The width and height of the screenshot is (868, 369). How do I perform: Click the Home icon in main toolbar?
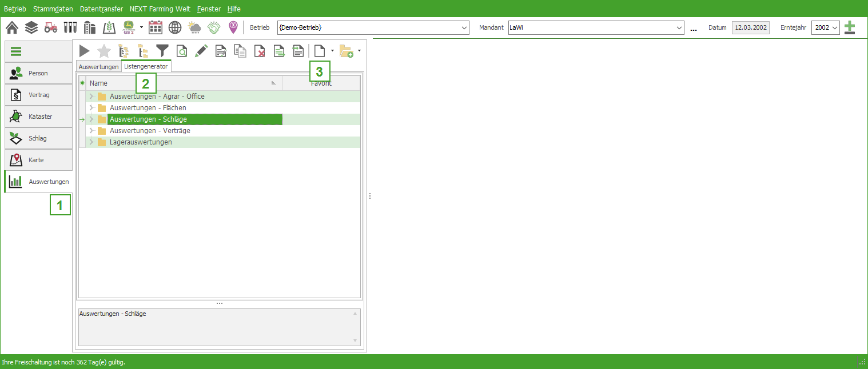(x=11, y=27)
